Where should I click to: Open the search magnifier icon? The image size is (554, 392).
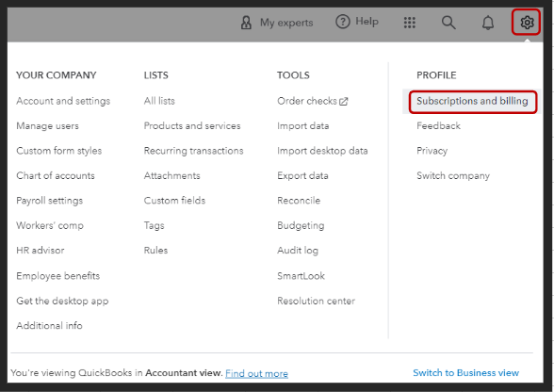pyautogui.click(x=448, y=23)
